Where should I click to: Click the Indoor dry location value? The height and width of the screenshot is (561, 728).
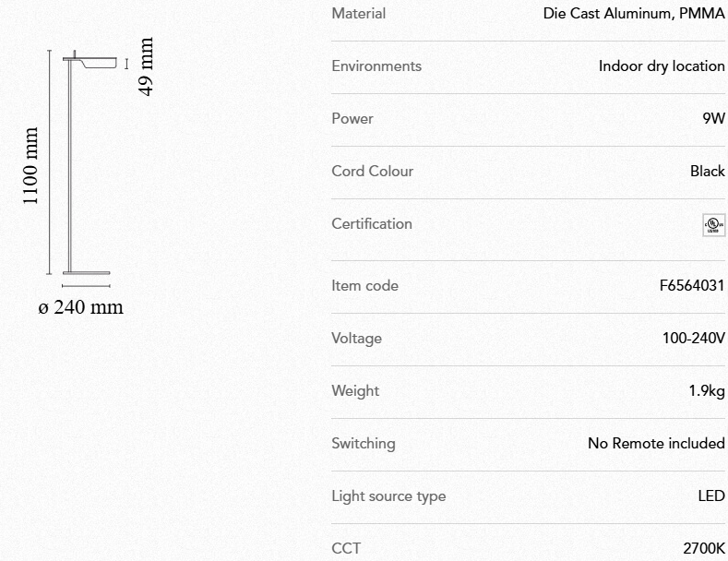pos(662,66)
